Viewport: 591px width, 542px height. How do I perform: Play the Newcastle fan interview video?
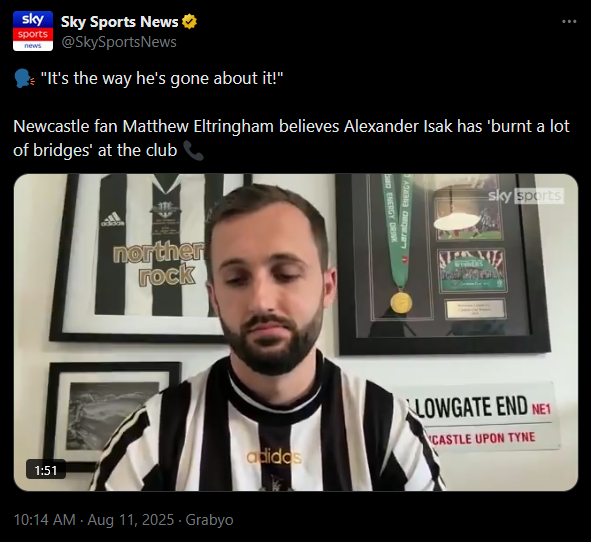(x=296, y=332)
